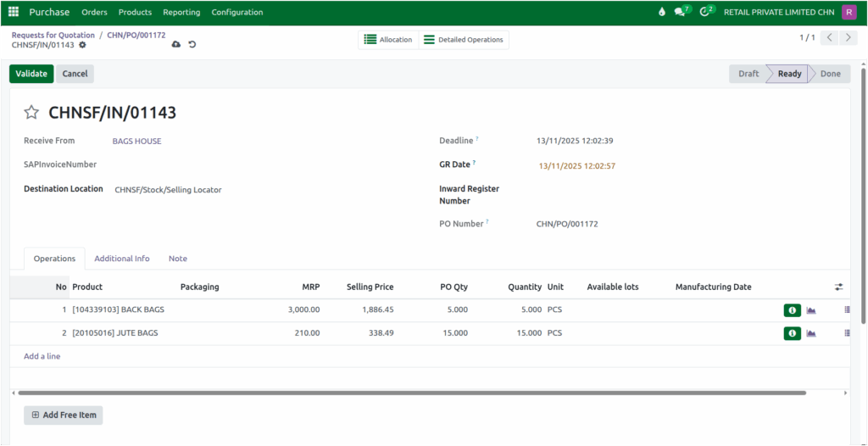The width and height of the screenshot is (868, 446).
Task: Open the messages chat icon with badge 7
Action: 682,12
